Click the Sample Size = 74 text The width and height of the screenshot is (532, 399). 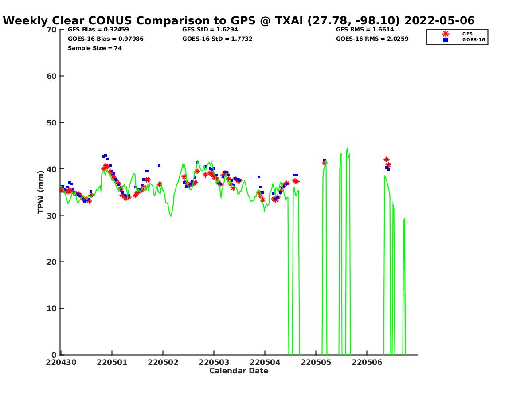coord(94,48)
